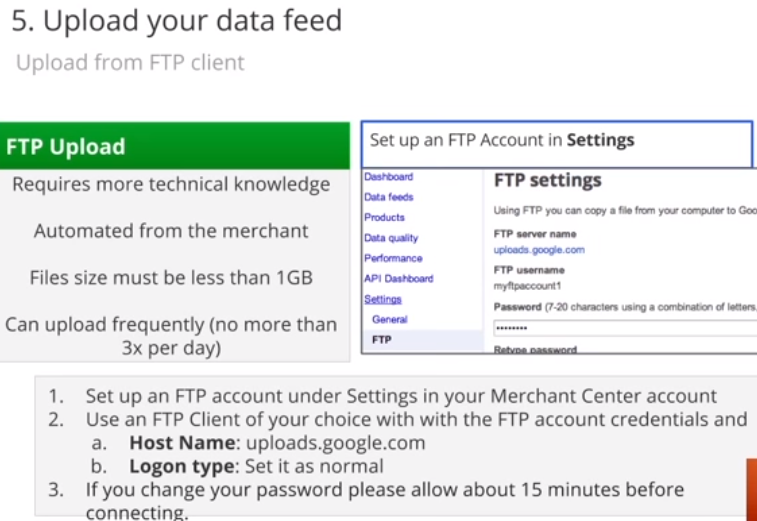Go to Data quality page
The height and width of the screenshot is (521, 757).
(x=391, y=238)
